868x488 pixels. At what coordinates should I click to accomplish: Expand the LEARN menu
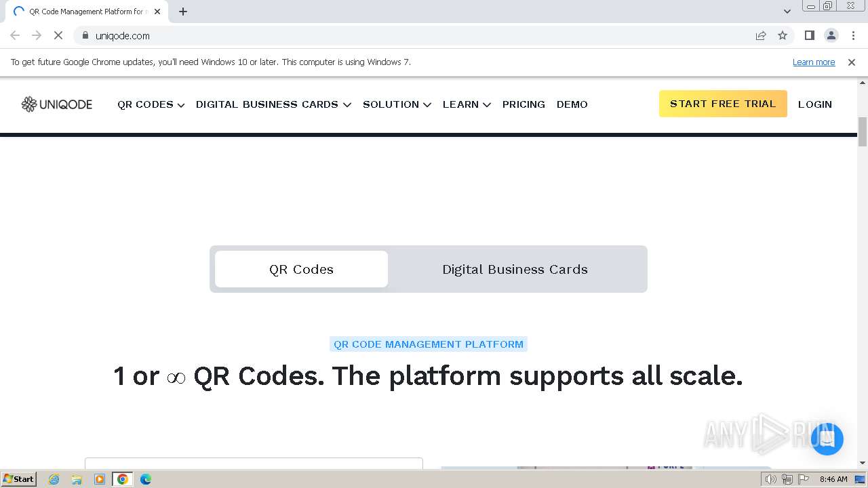467,104
